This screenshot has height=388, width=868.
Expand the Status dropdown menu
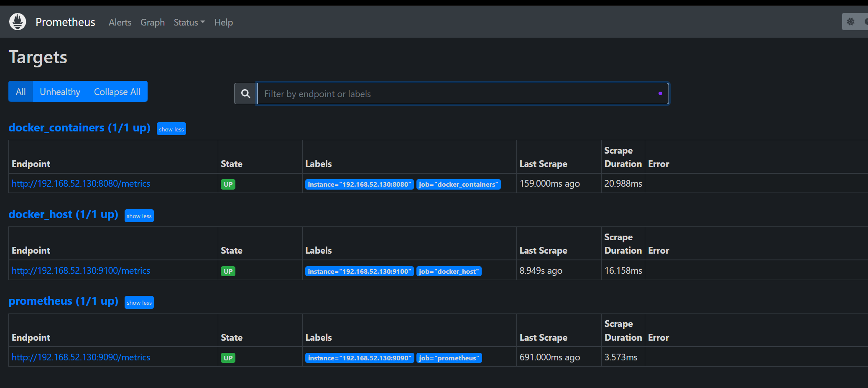click(x=189, y=23)
